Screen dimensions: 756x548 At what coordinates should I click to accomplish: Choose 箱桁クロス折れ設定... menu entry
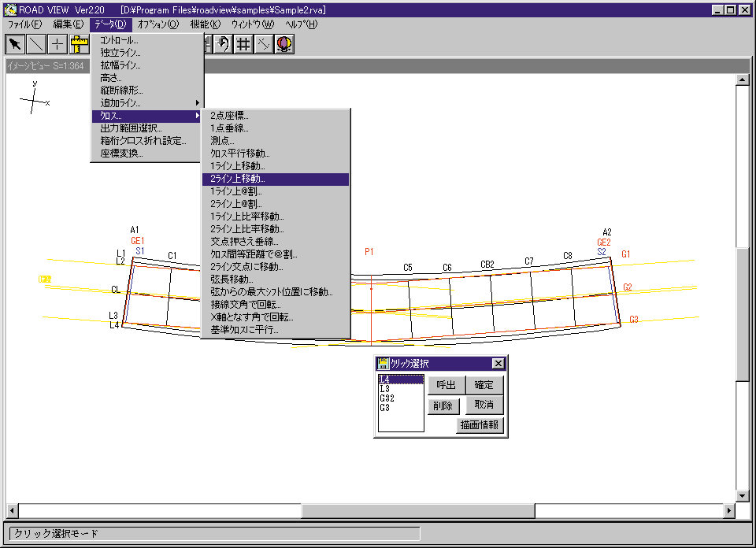coord(146,141)
